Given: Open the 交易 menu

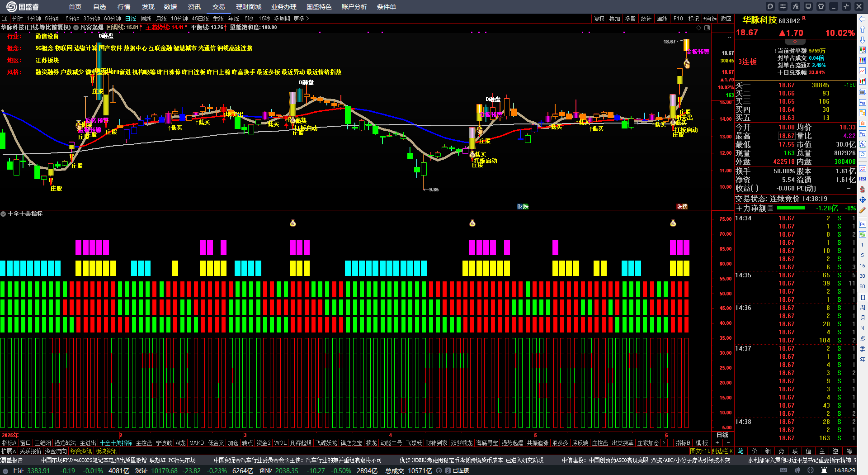Looking at the screenshot, I should (x=219, y=7).
